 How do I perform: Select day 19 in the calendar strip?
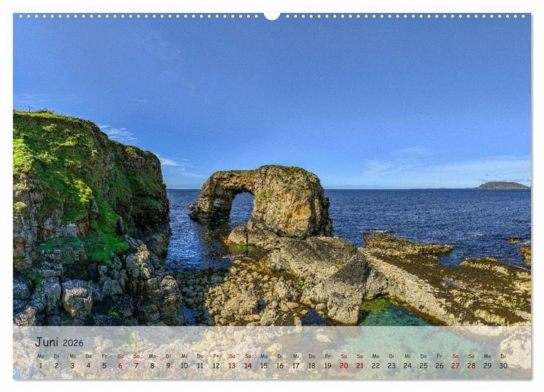click(328, 366)
